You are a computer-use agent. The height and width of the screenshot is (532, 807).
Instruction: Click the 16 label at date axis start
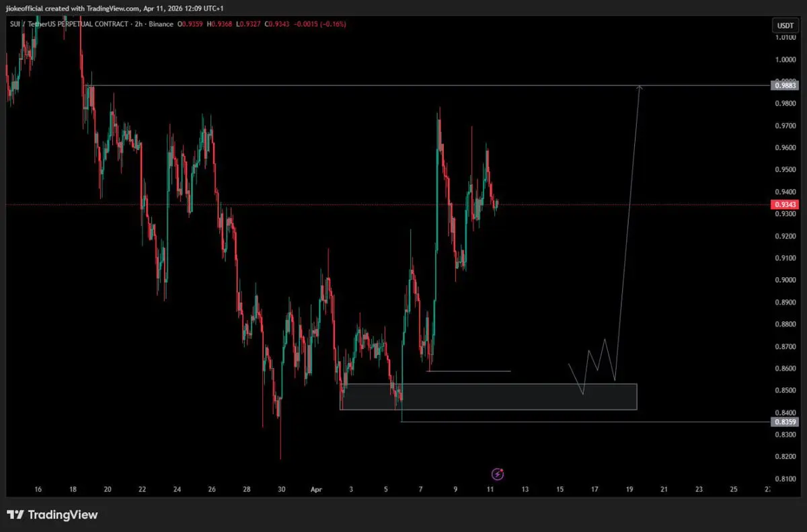[x=38, y=490]
